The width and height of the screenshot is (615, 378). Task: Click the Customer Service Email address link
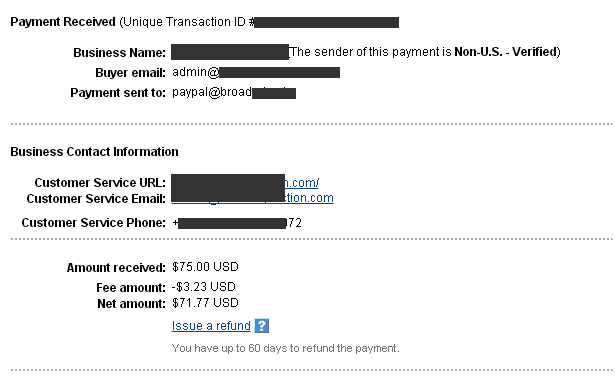253,198
